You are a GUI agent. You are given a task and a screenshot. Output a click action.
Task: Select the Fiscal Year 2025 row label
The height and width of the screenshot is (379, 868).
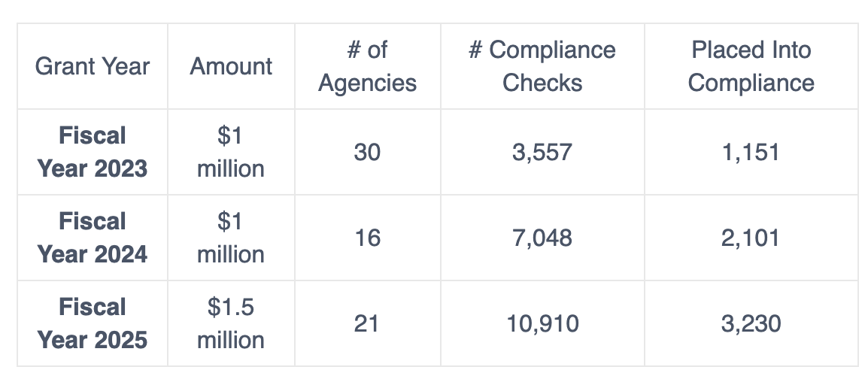93,323
